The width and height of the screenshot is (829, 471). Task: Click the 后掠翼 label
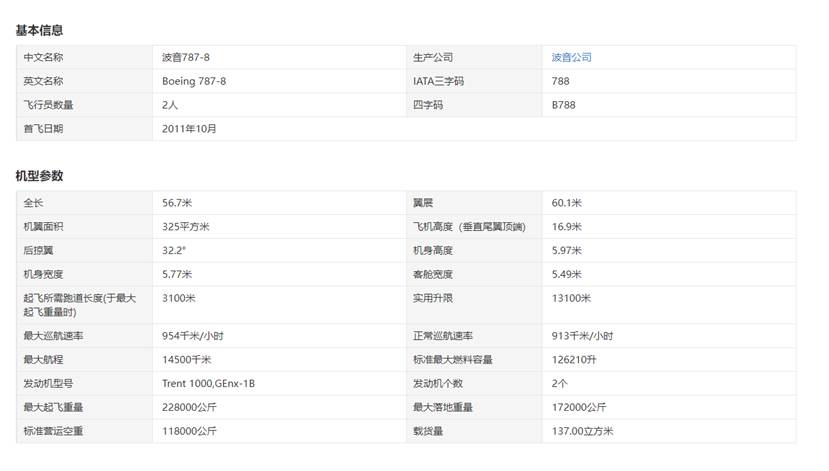[x=38, y=250]
